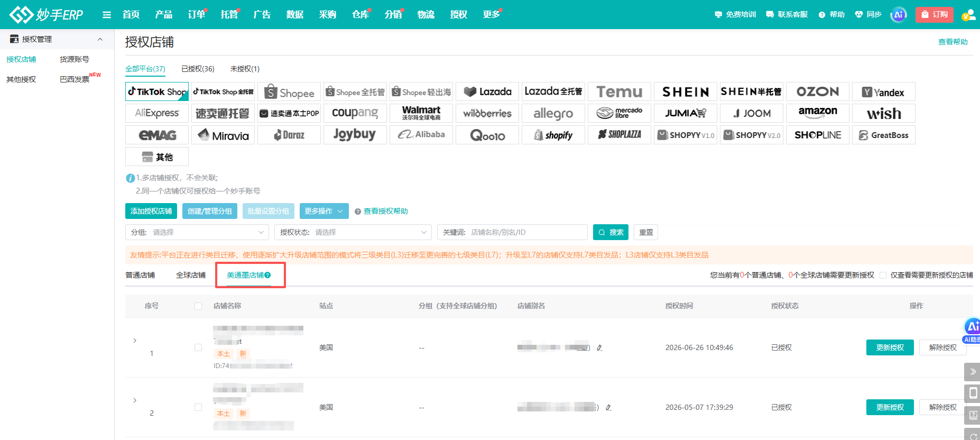This screenshot has height=440, width=980.
Task: Tick the checkbox for row 1
Action: tap(198, 347)
